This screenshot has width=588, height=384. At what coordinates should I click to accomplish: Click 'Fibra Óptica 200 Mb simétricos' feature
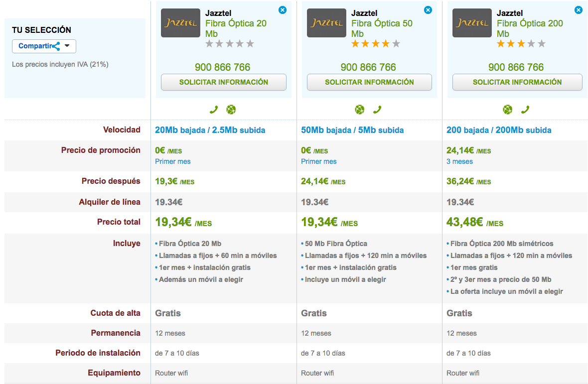502,244
